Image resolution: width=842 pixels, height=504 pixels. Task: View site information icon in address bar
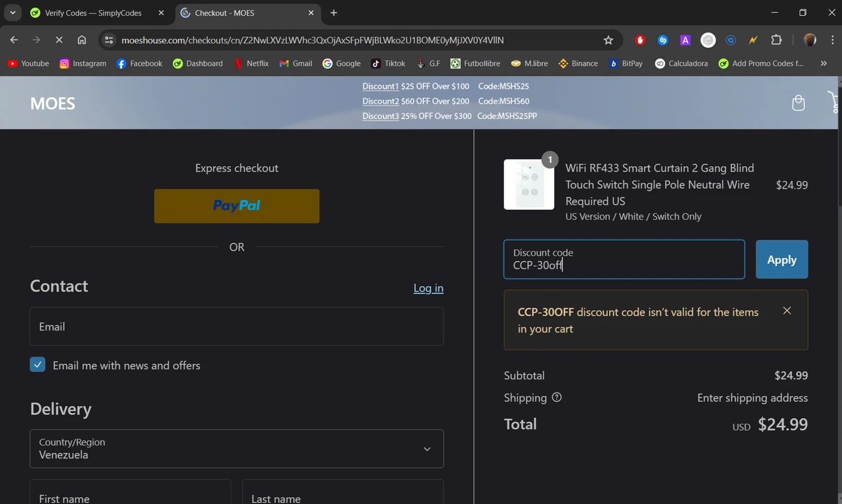click(109, 40)
